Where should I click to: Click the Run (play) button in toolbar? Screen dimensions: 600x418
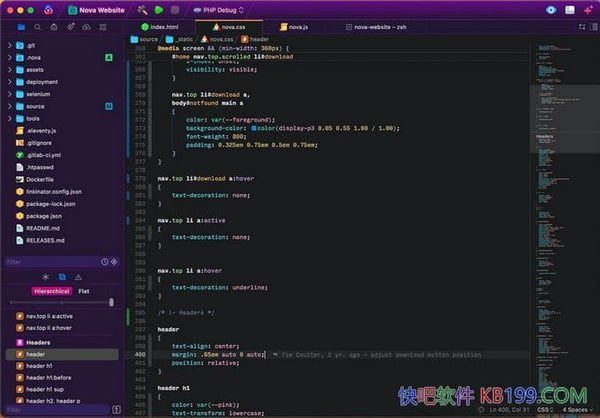tap(159, 10)
